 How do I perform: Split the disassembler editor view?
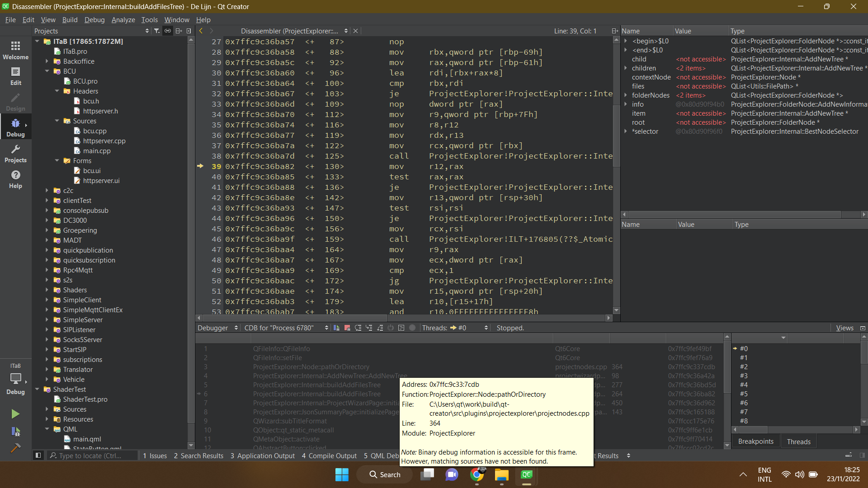click(x=614, y=31)
